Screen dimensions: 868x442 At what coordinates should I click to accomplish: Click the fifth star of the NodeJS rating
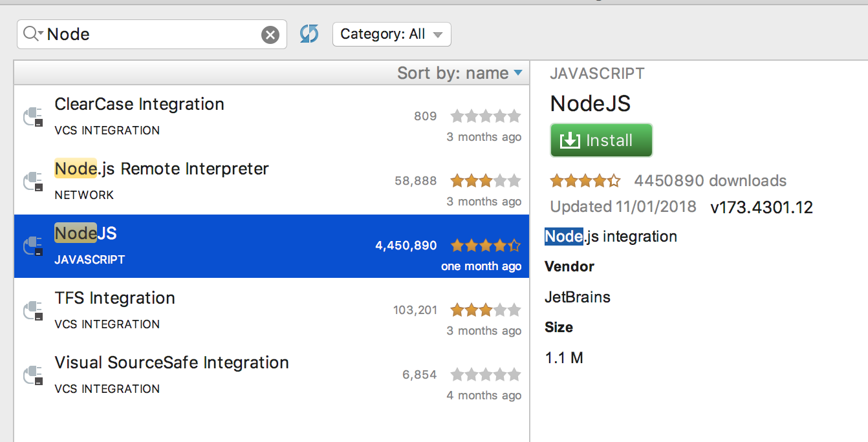[x=614, y=181]
